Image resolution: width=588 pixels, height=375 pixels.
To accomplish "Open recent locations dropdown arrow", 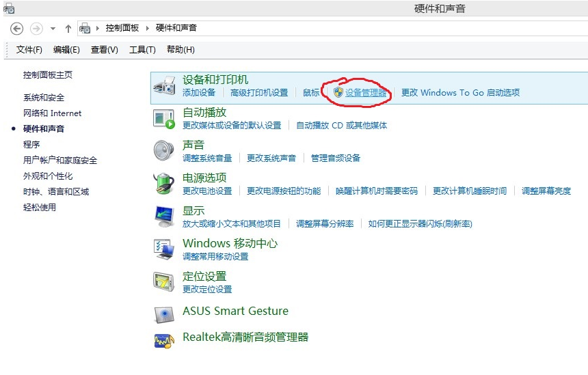I will 53,29.
